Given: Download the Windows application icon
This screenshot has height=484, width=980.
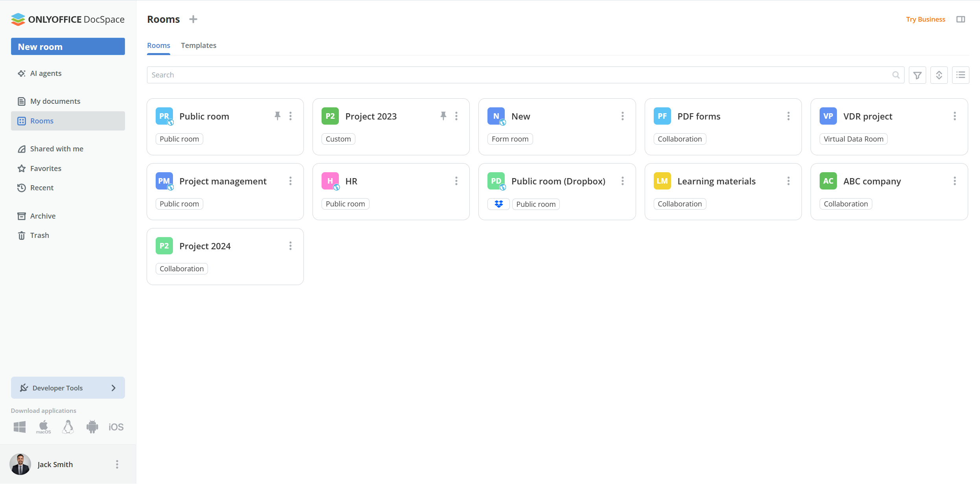Looking at the screenshot, I should tap(20, 427).
